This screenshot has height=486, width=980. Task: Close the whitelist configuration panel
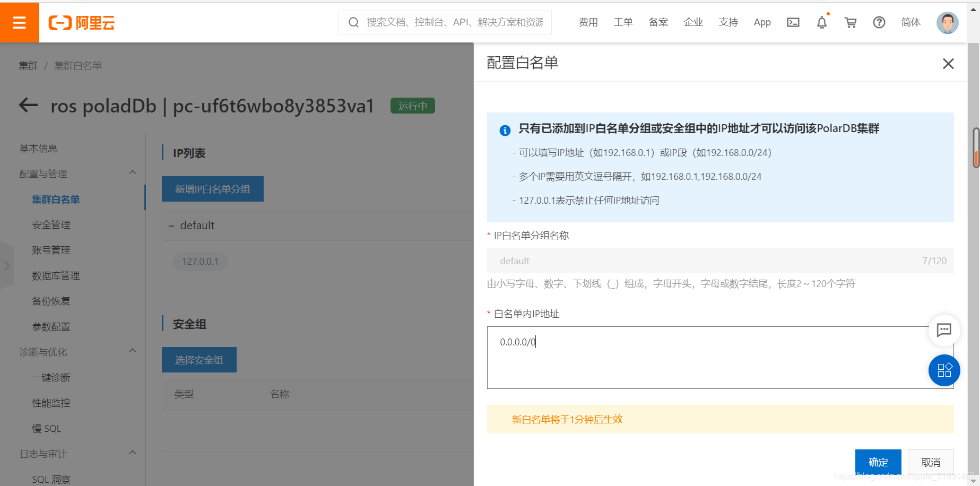pos(948,64)
